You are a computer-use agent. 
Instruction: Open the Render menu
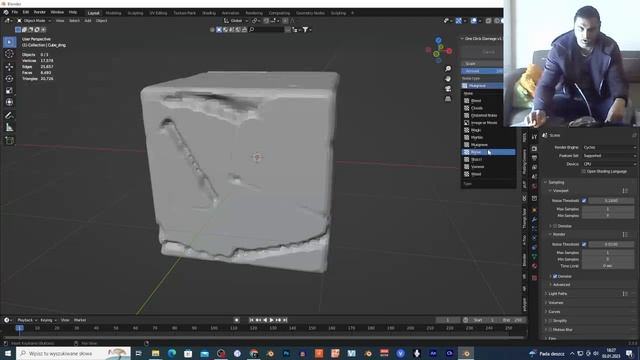[x=40, y=13]
